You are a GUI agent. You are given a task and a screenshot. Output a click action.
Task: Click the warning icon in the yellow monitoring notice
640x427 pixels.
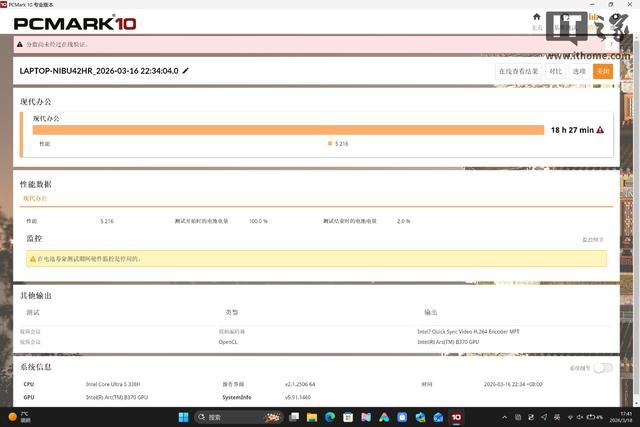click(33, 259)
